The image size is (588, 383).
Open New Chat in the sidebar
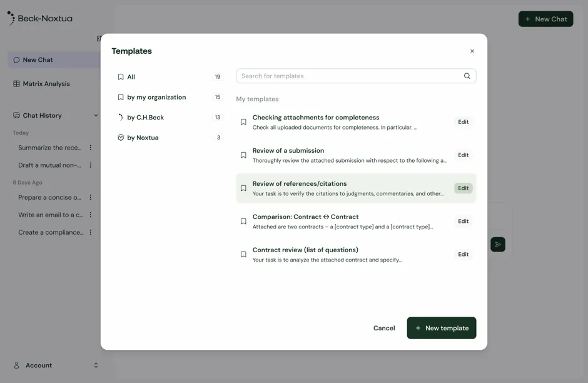pyautogui.click(x=54, y=60)
